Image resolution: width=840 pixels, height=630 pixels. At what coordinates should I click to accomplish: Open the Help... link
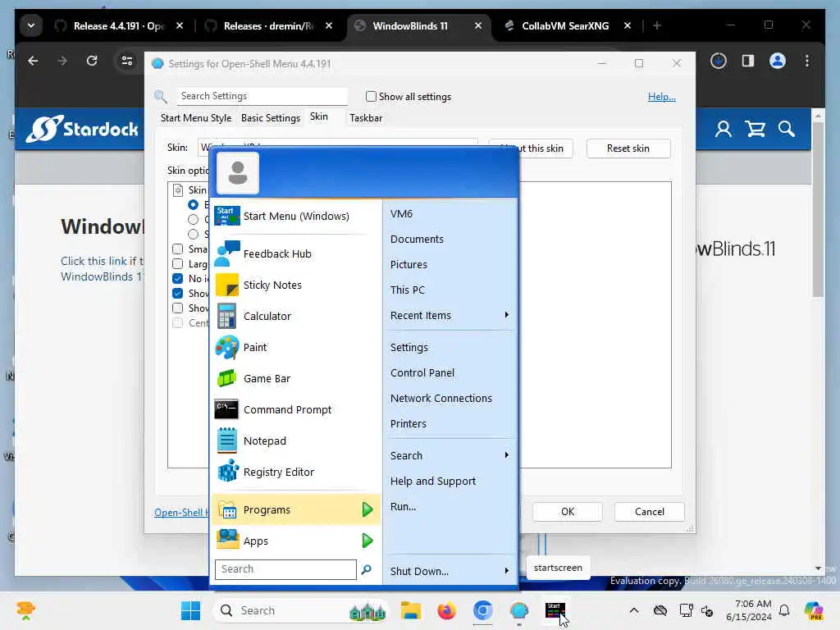click(x=662, y=97)
